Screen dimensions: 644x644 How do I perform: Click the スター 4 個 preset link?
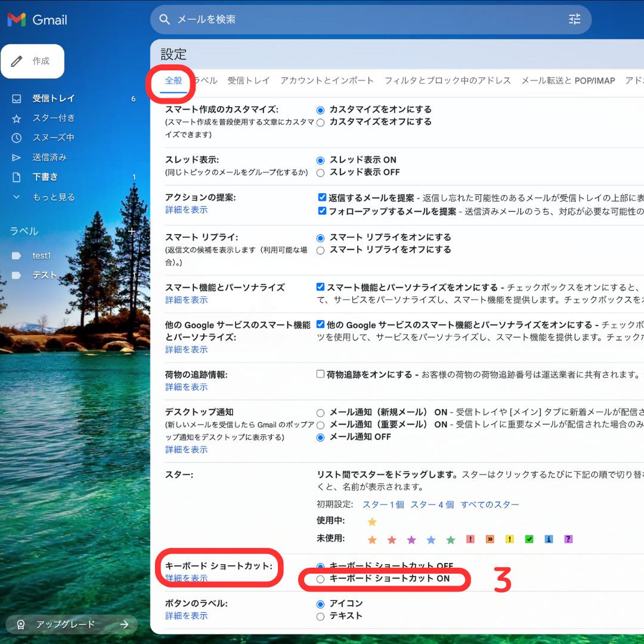click(x=432, y=504)
